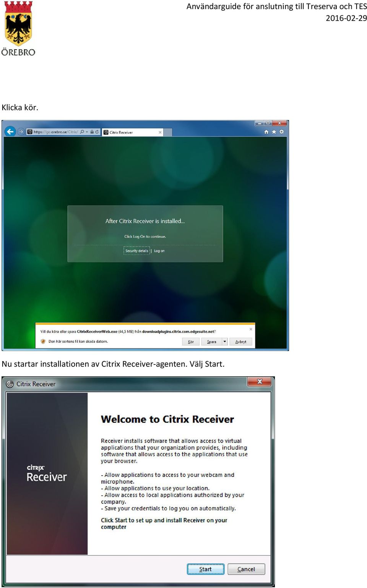
Task: Click the browser's forward arrow button
Action: pos(21,132)
